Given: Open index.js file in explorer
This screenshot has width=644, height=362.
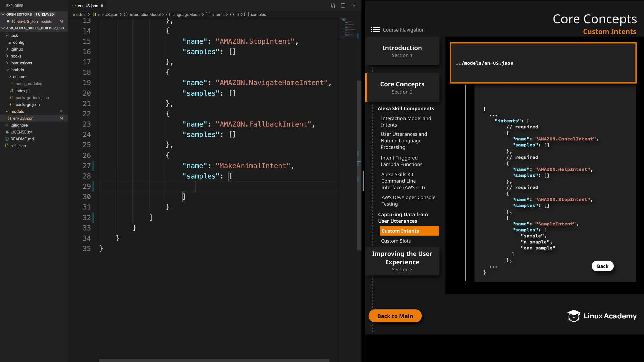Looking at the screenshot, I should (22, 90).
